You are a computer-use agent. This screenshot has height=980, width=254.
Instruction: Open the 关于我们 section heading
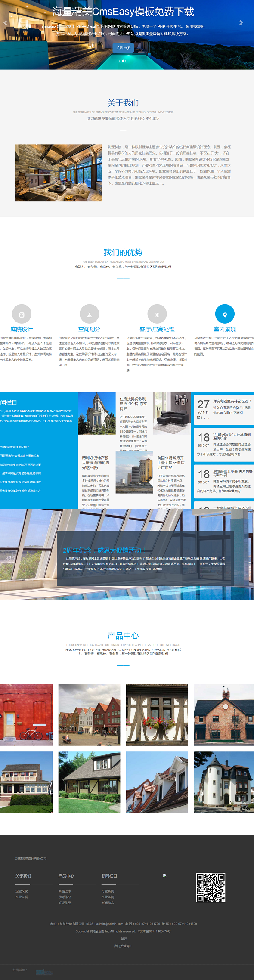[x=123, y=103]
